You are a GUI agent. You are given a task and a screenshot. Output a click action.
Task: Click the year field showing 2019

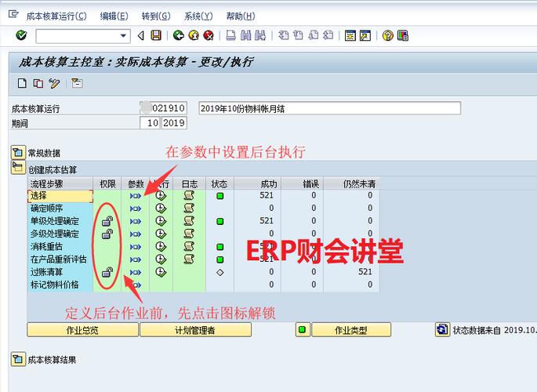click(174, 123)
